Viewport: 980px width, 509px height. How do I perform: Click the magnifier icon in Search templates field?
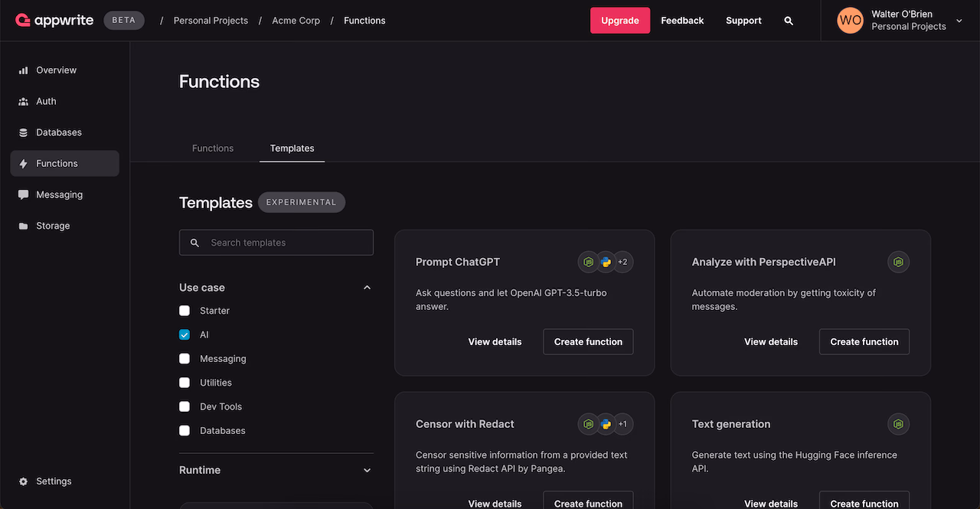tap(194, 243)
